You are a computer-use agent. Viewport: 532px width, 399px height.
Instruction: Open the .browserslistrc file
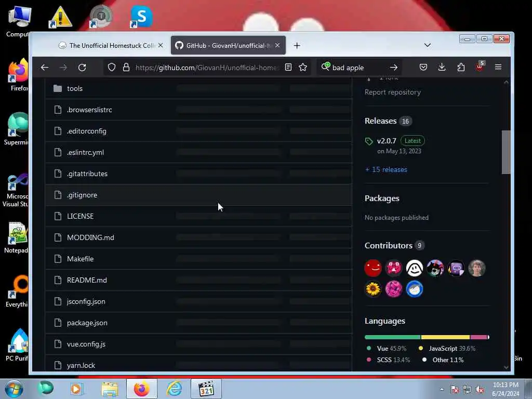89,110
